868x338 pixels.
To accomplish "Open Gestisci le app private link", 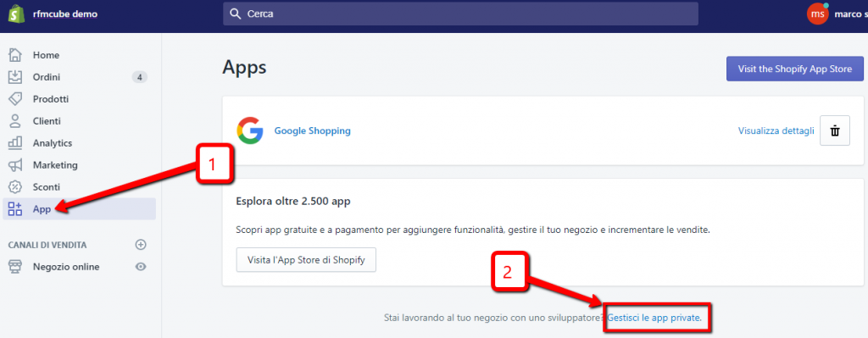I will [654, 318].
